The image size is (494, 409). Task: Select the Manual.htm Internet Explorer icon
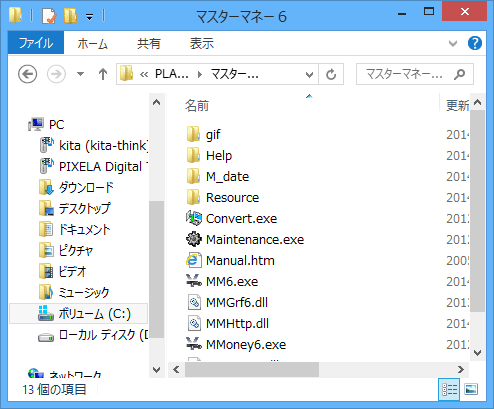point(194,260)
